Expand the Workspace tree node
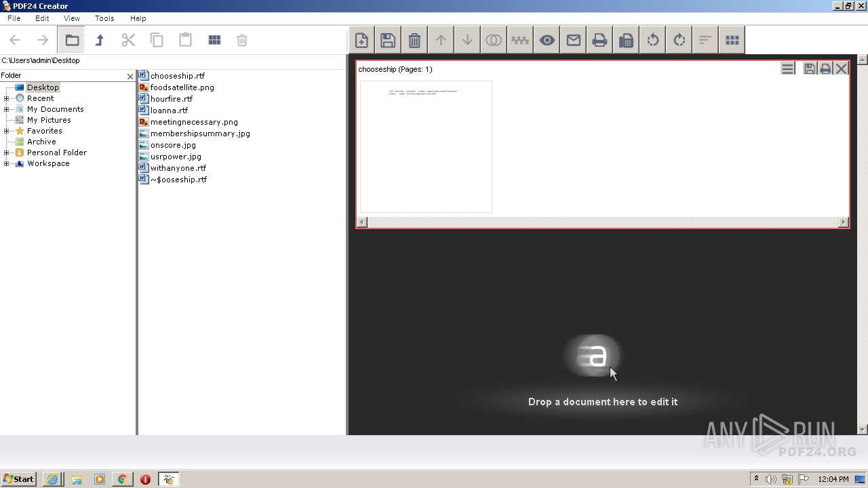This screenshot has height=488, width=868. click(6, 163)
